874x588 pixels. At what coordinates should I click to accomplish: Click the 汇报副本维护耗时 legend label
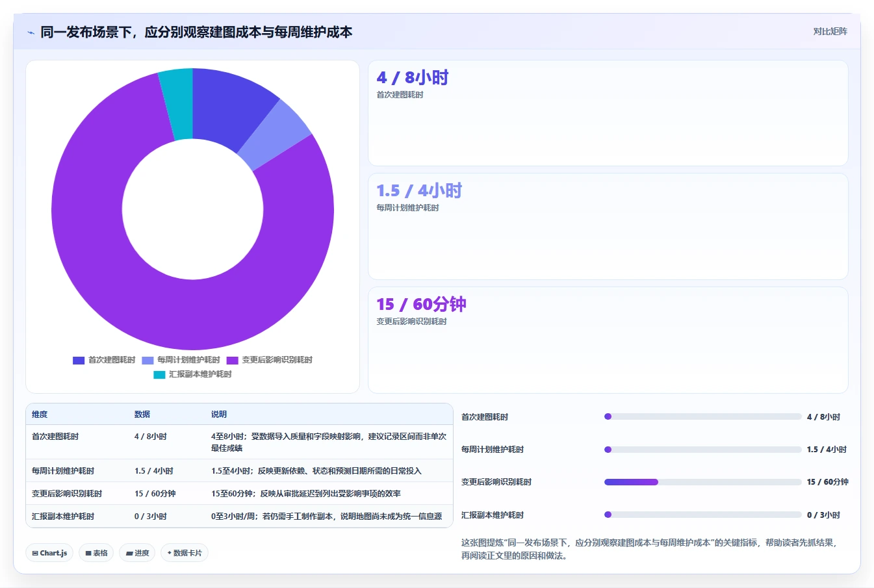click(200, 374)
